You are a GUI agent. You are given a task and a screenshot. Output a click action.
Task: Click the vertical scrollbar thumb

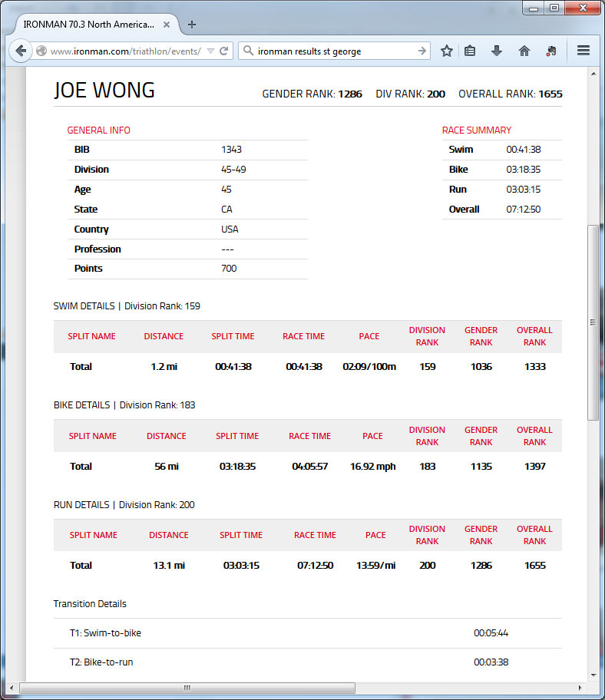pos(592,322)
